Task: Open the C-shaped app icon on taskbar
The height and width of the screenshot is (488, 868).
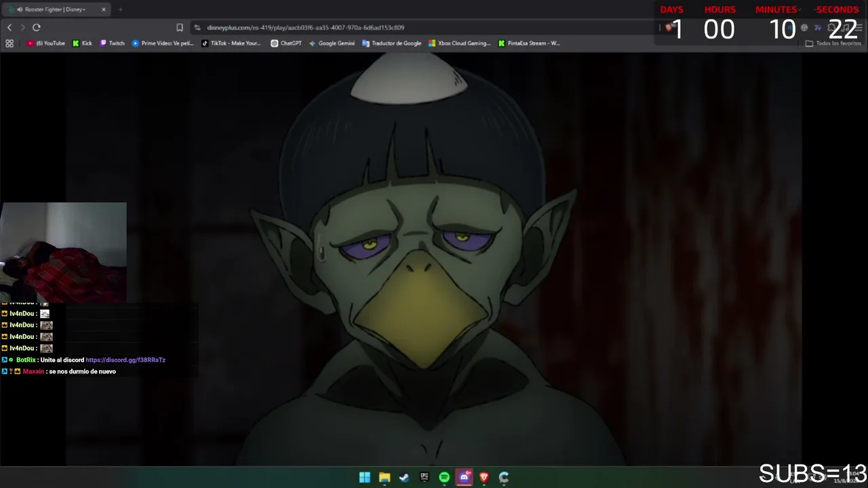Action: [504, 477]
